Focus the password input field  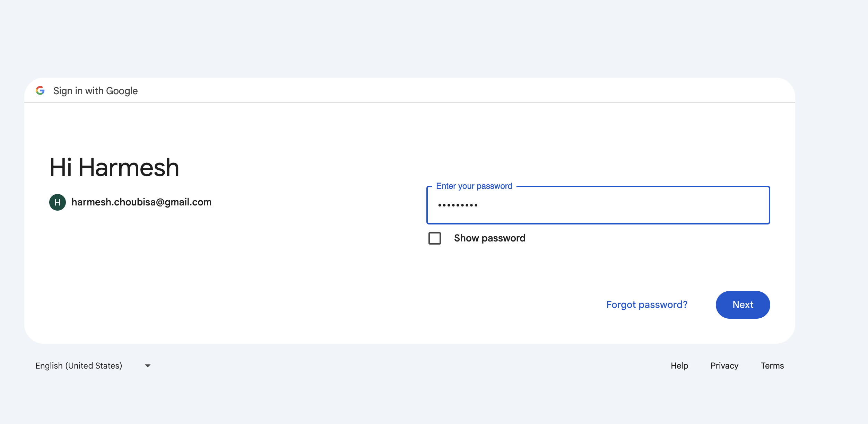[598, 205]
